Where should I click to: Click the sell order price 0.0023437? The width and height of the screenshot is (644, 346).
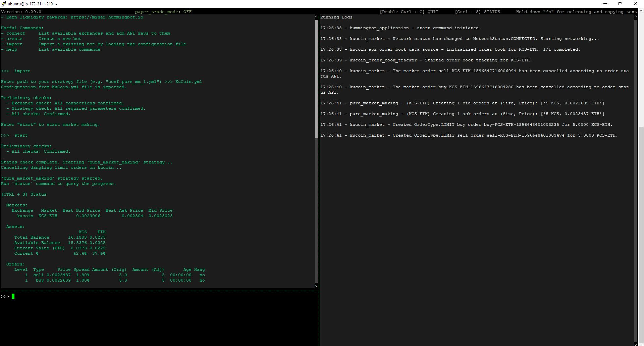[x=58, y=275]
